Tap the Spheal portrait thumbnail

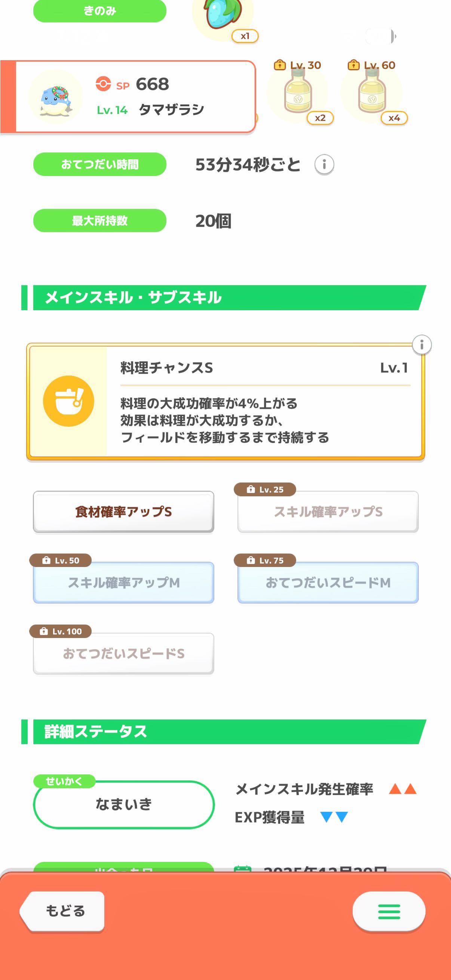[56, 97]
